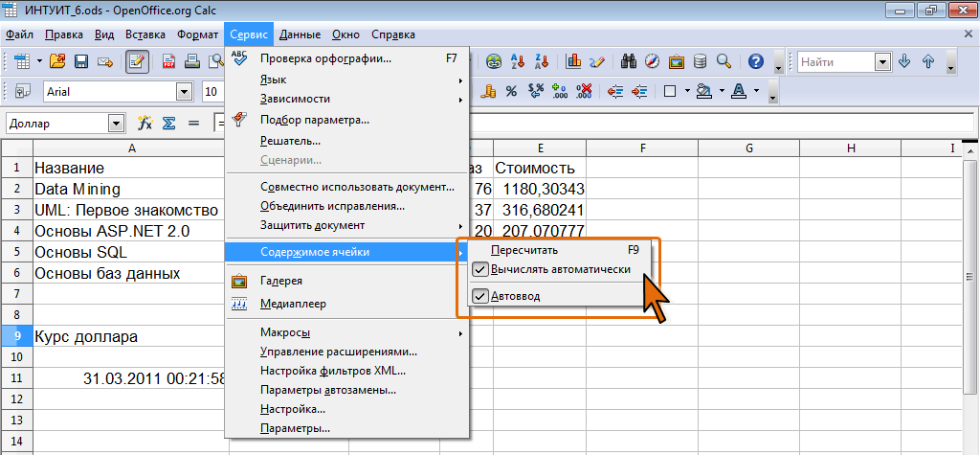
Task: Insert hyperlink using the globe icon
Action: click(495, 61)
